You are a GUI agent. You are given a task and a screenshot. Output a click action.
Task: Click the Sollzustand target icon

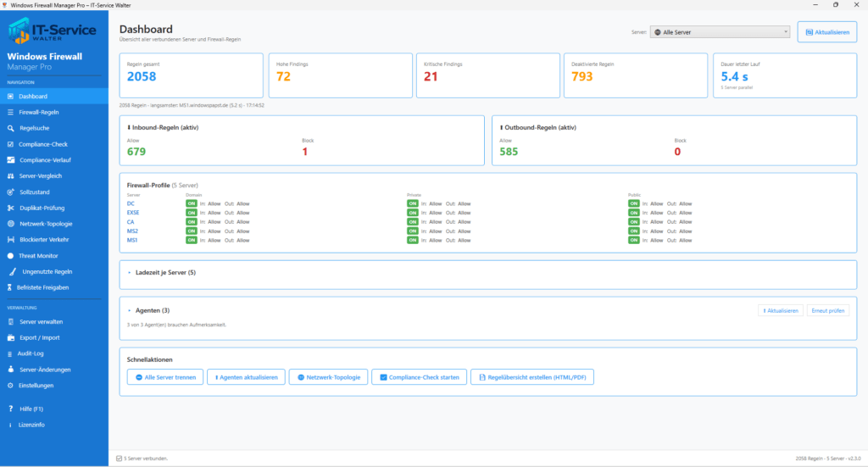[x=10, y=192]
